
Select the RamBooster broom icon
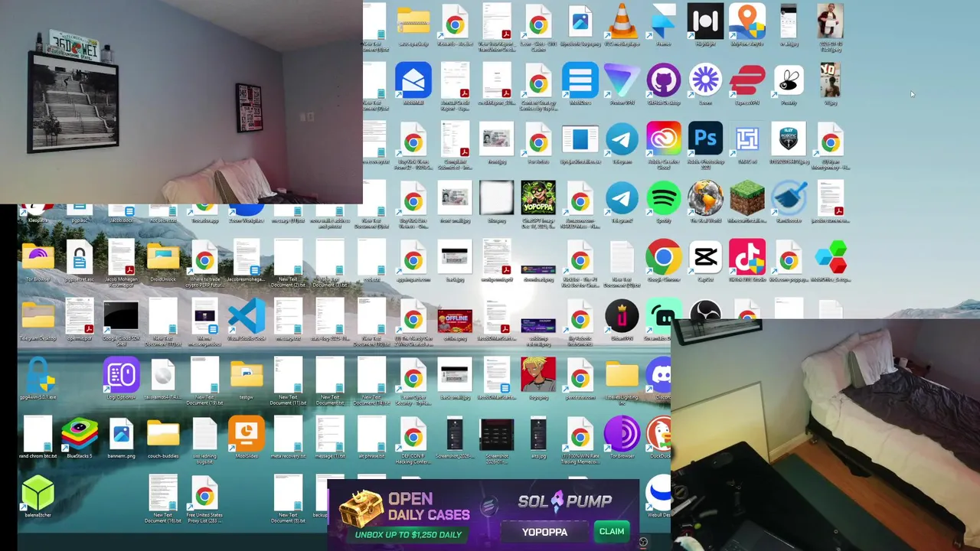click(789, 199)
